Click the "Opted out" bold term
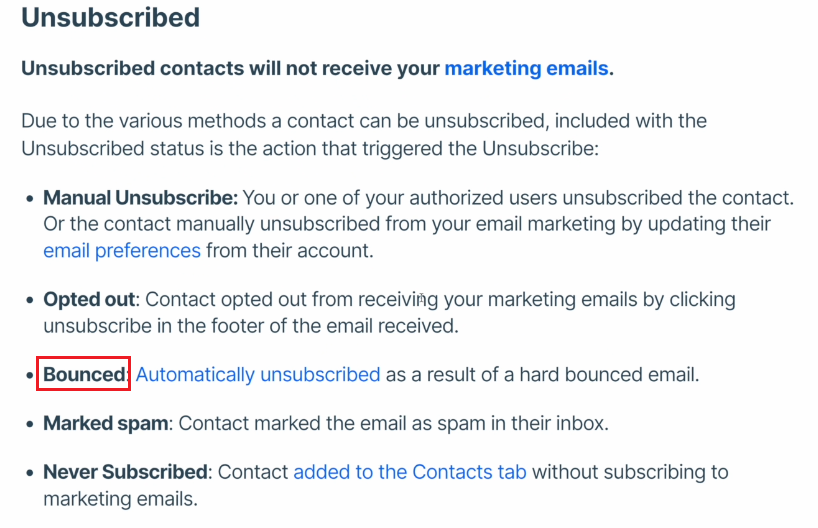818x528 pixels. click(x=89, y=299)
